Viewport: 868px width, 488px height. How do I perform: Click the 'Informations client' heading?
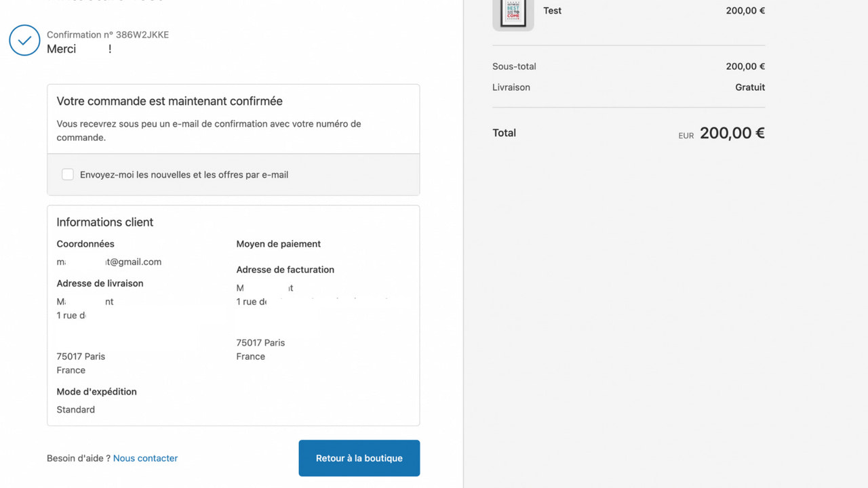[x=105, y=222]
